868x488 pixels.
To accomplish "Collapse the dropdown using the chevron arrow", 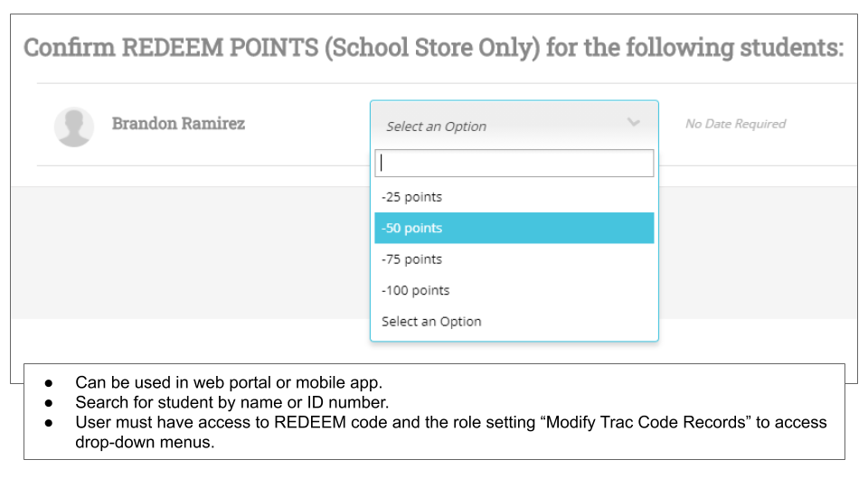I will pyautogui.click(x=633, y=122).
